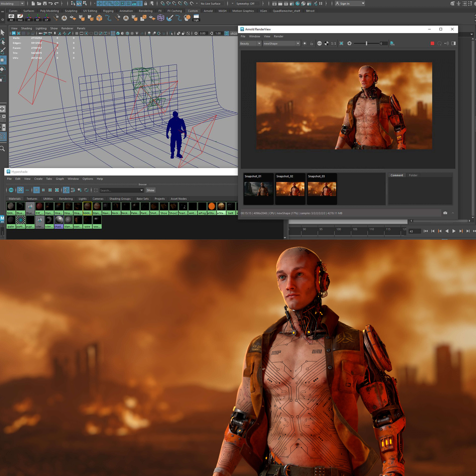Switch to the Shading Groups tab
The height and width of the screenshot is (476, 476).
tap(120, 199)
